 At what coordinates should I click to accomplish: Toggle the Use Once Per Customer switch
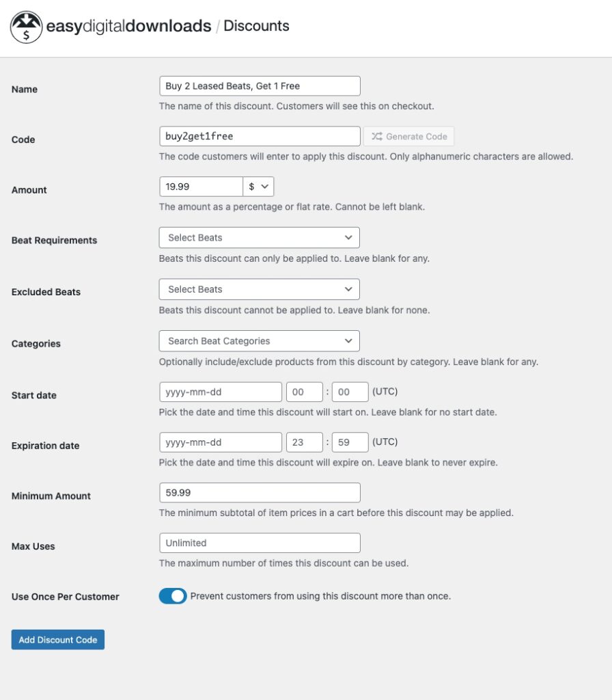pos(173,596)
